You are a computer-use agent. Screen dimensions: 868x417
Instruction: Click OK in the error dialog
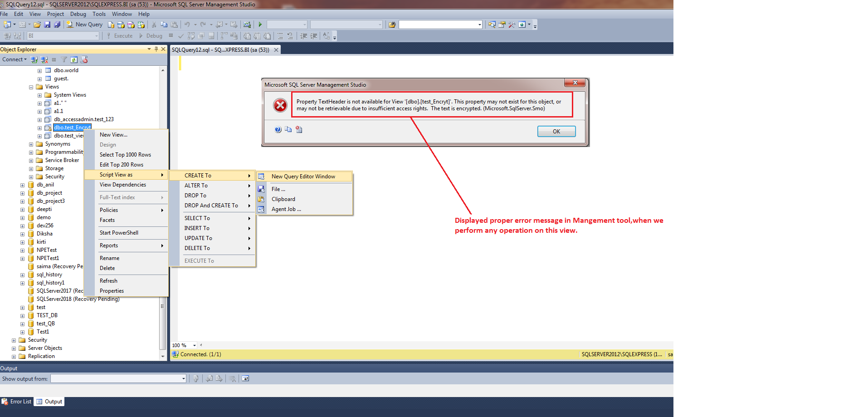(x=556, y=131)
